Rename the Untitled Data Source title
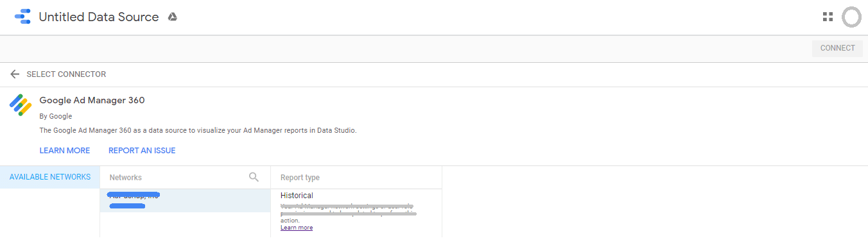This screenshot has width=868, height=245. pos(99,17)
